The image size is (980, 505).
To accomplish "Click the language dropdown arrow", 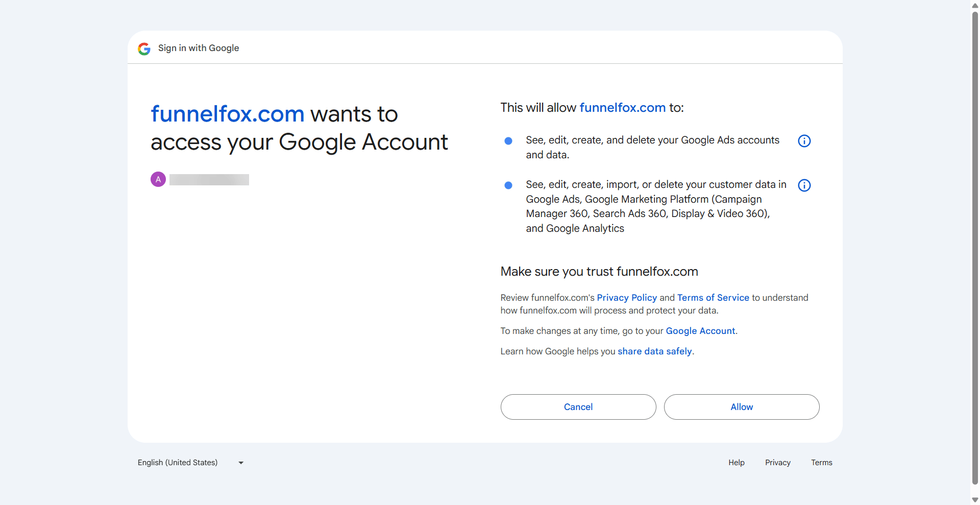I will [241, 463].
